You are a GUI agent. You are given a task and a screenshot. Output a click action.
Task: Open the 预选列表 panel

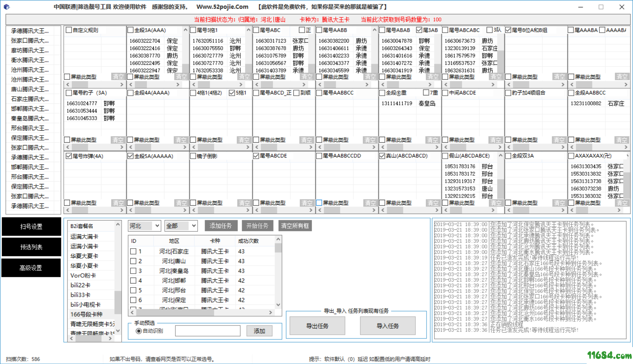click(x=31, y=247)
